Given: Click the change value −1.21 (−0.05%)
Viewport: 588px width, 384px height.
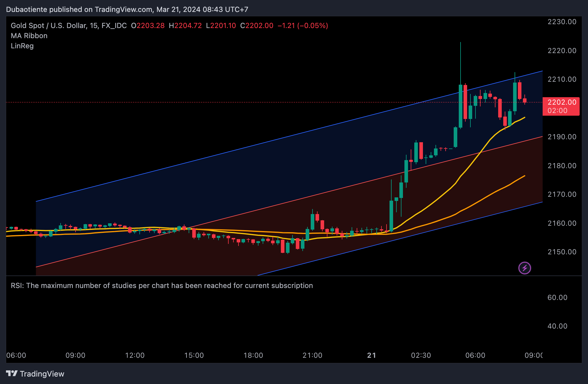Looking at the screenshot, I should (x=303, y=26).
